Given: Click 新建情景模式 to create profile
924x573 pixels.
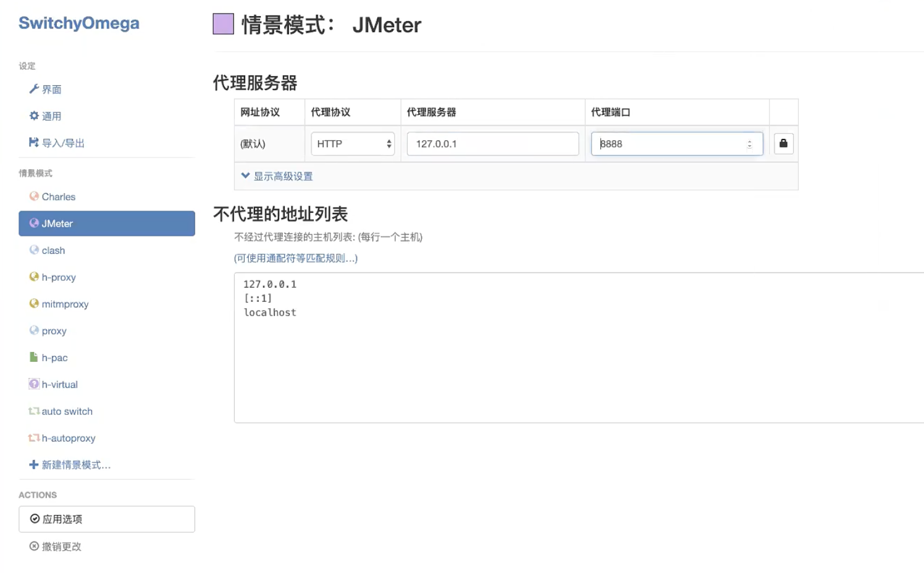Looking at the screenshot, I should pos(107,464).
